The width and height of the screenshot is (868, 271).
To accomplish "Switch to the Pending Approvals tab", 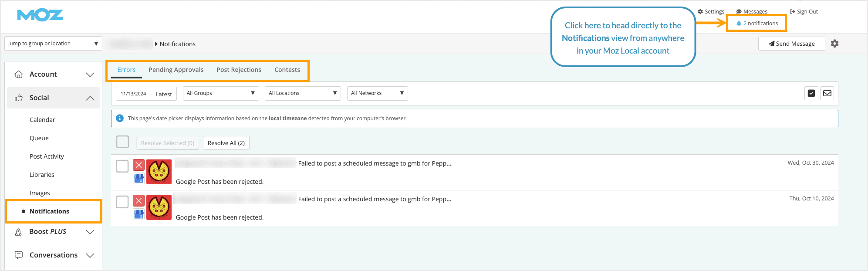I will click(x=176, y=70).
